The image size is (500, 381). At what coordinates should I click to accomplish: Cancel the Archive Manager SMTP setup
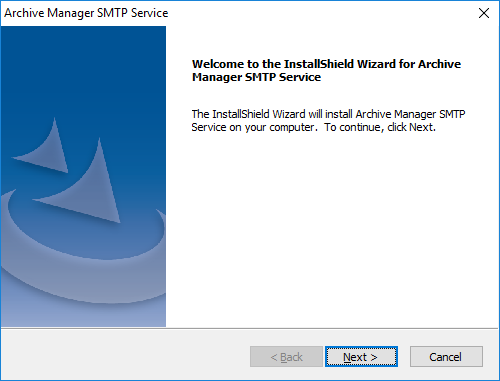(x=446, y=357)
